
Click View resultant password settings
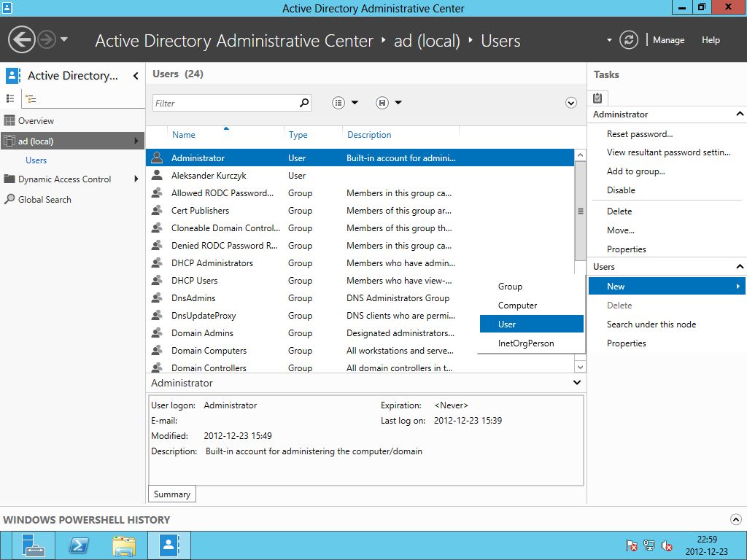(x=668, y=152)
